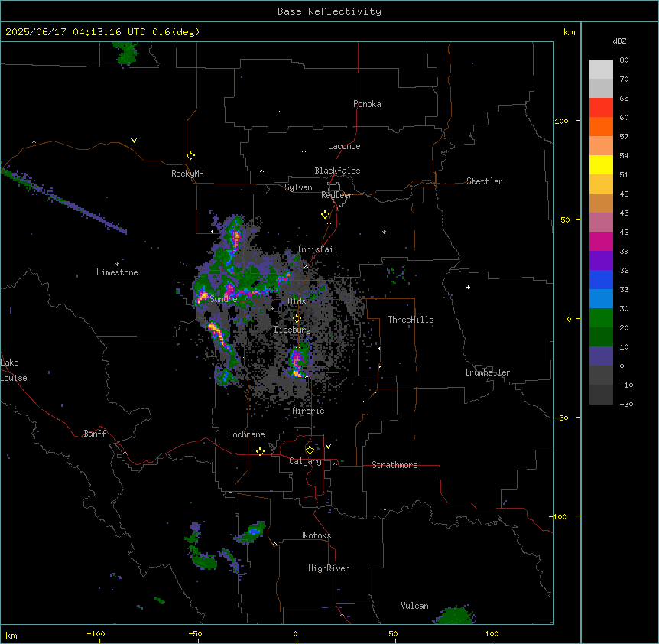
Task: Click the Banff label
Action: [x=95, y=434]
